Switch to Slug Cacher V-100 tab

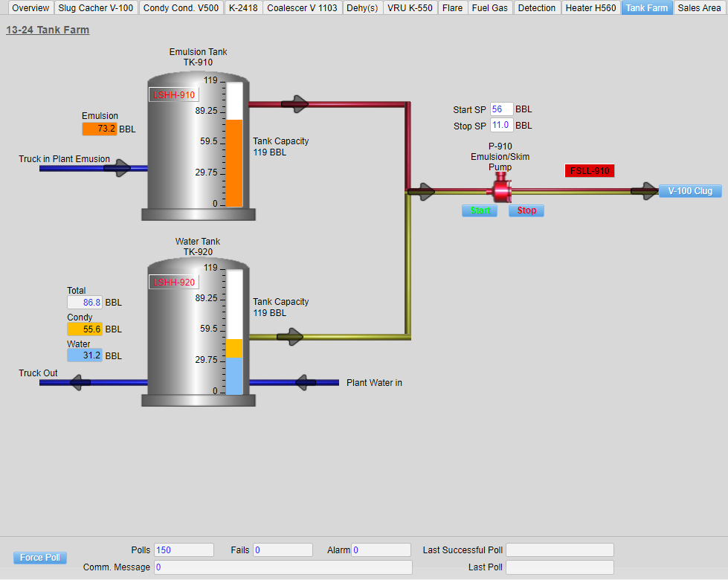click(x=96, y=8)
